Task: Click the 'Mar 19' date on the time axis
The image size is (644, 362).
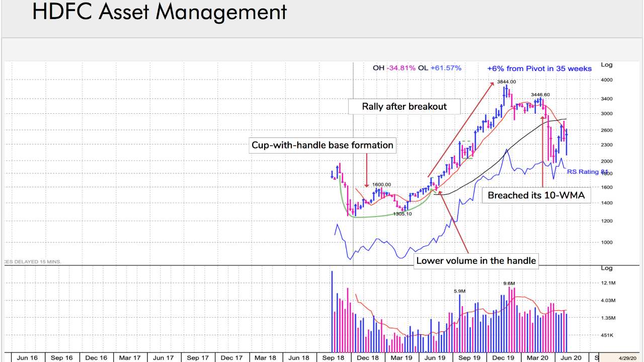Action: (401, 358)
